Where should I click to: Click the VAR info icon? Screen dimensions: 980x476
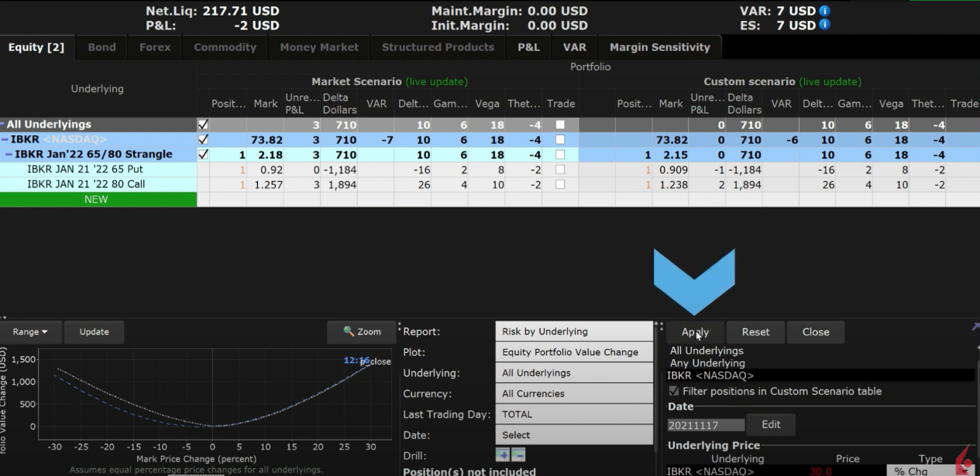[825, 11]
